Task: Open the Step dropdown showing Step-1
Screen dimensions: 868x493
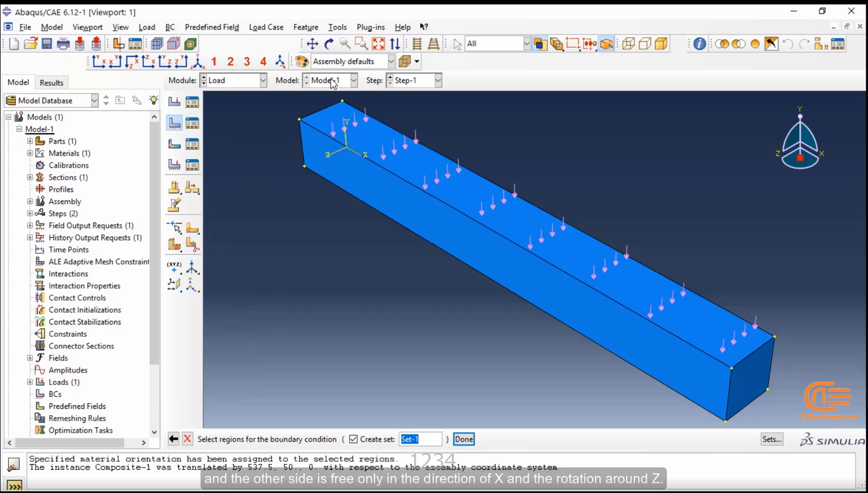Action: coord(414,80)
